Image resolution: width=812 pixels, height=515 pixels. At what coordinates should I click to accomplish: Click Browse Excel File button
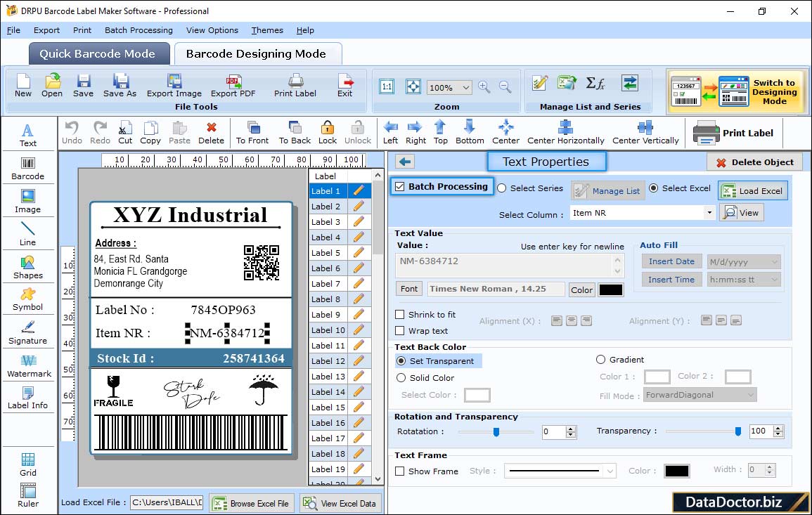click(x=252, y=503)
